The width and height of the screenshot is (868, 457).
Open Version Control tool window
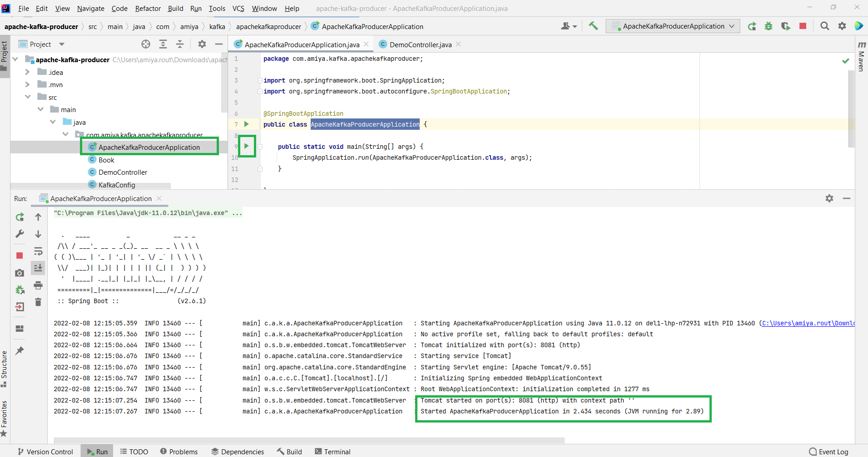45,452
